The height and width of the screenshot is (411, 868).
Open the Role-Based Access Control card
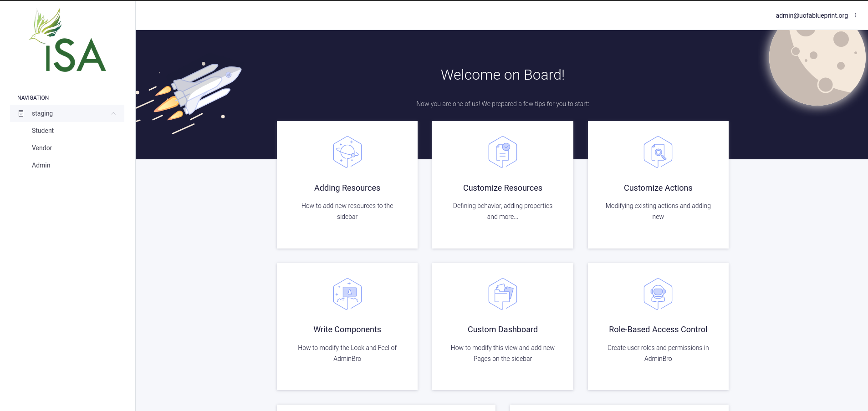coord(658,329)
